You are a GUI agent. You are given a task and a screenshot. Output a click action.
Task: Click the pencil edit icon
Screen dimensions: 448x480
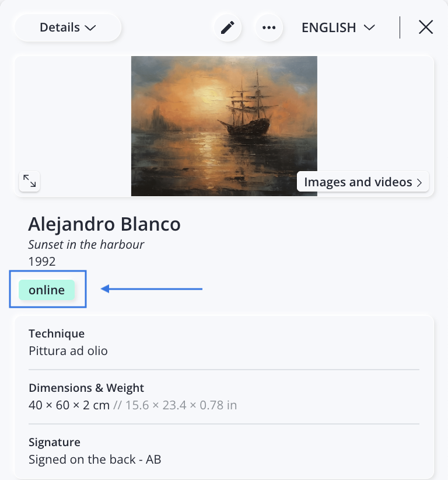[228, 27]
